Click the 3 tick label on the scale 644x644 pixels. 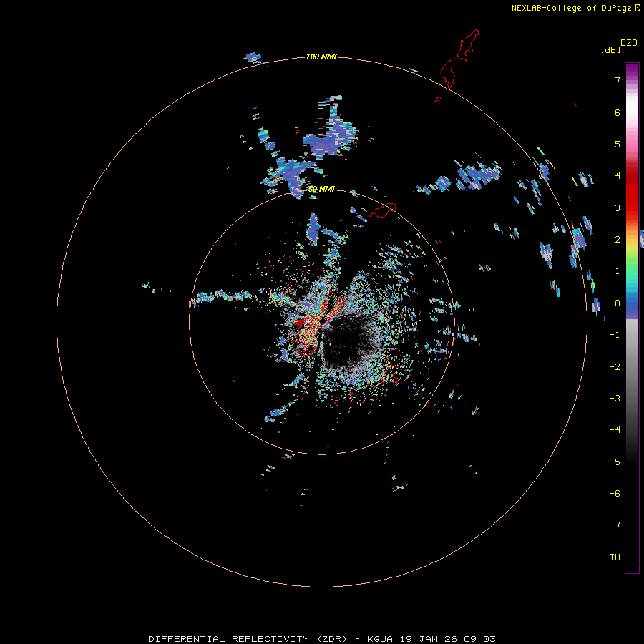coord(618,208)
